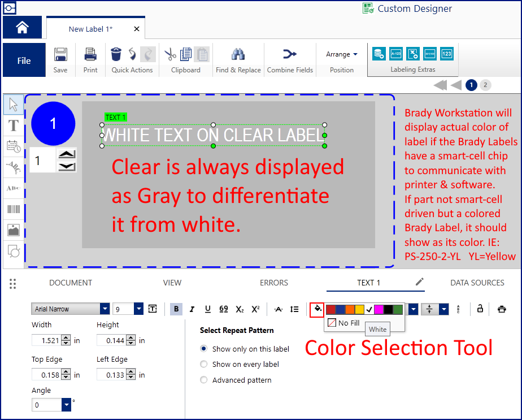This screenshot has width=522, height=420.
Task: Click the Combine Fields arrow icon
Action: point(290,54)
